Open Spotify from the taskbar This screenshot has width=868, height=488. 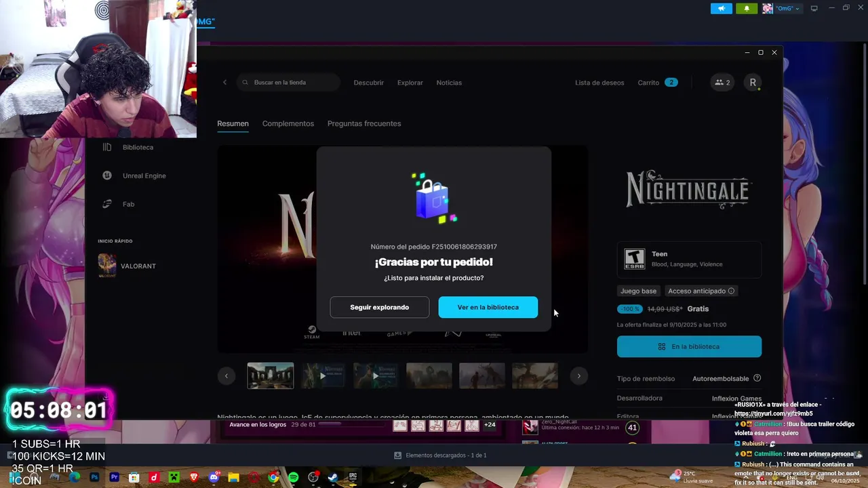[293, 477]
